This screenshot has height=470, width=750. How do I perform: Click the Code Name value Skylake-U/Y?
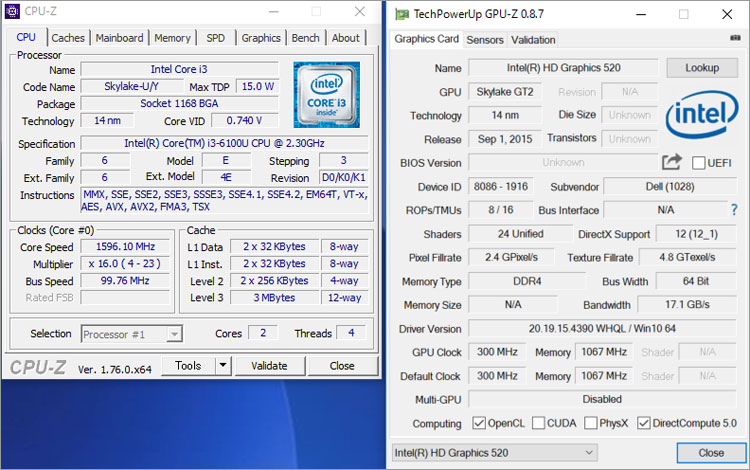click(x=132, y=87)
